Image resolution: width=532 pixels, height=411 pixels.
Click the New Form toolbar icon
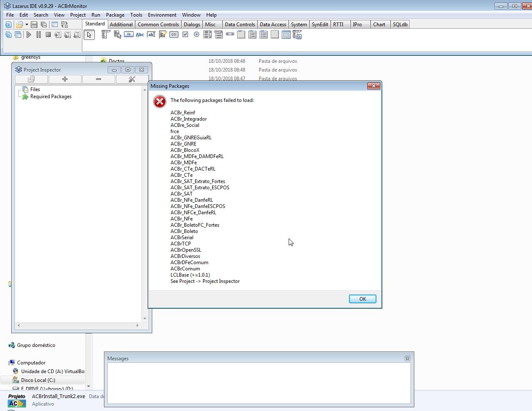click(54, 25)
